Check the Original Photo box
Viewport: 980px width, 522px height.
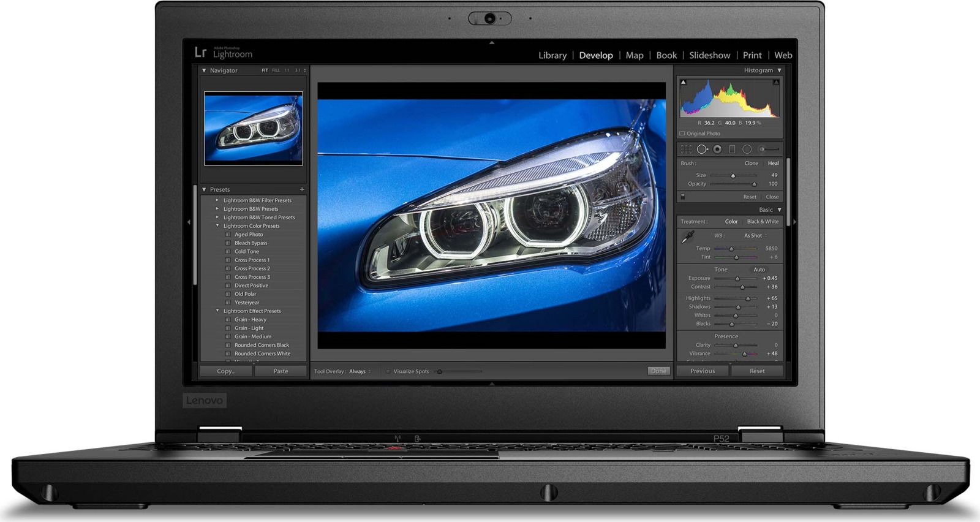(682, 134)
